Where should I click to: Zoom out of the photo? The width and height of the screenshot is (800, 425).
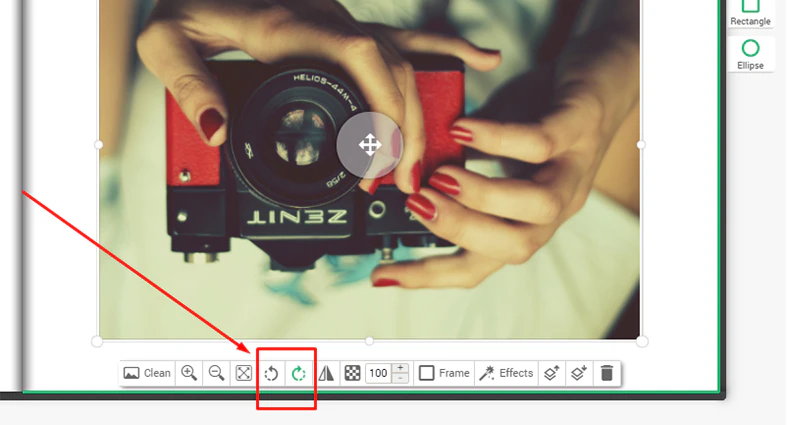(216, 373)
